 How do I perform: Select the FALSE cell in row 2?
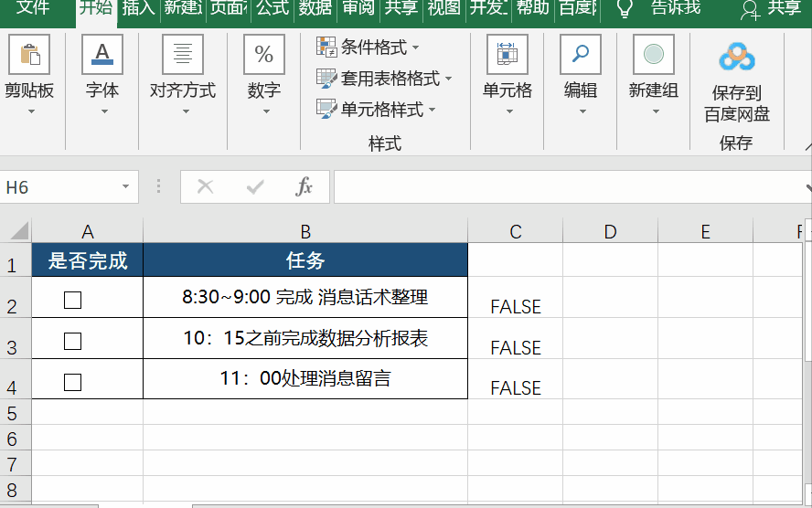[x=515, y=298]
